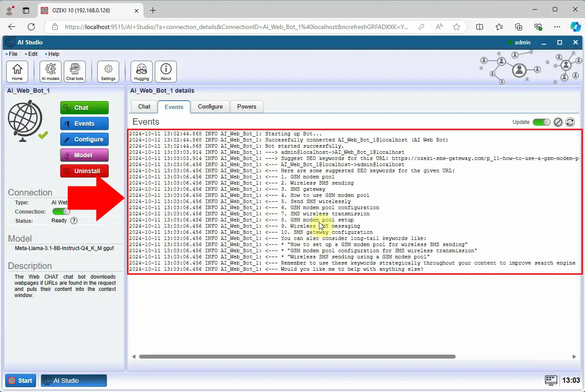This screenshot has width=585, height=392.
Task: Switch to the Configure tab
Action: [x=210, y=106]
